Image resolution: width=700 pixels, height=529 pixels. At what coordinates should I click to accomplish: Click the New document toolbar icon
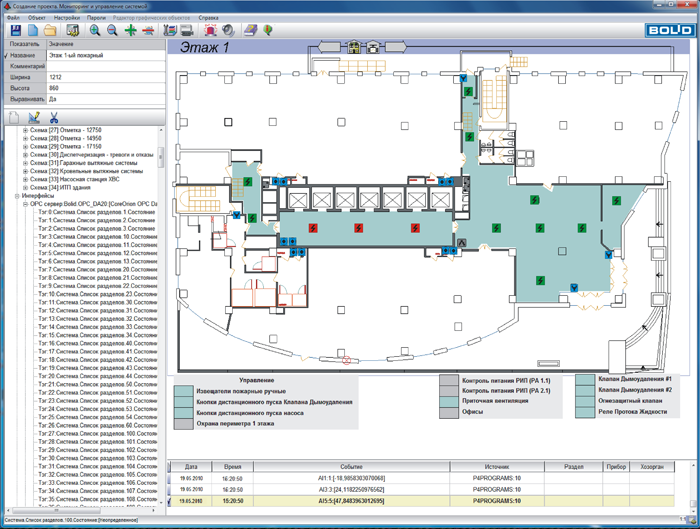click(x=32, y=31)
